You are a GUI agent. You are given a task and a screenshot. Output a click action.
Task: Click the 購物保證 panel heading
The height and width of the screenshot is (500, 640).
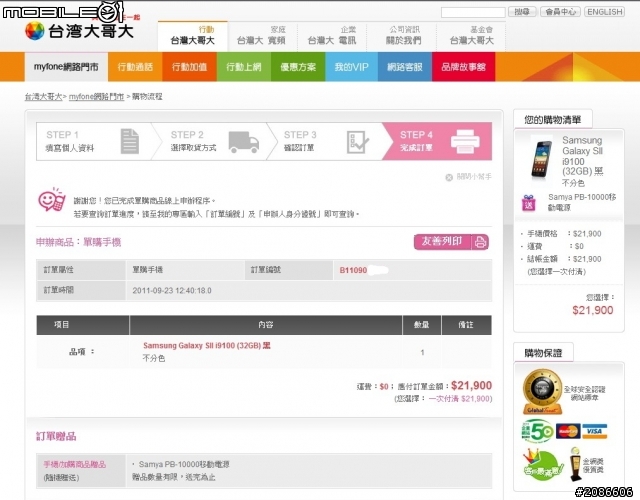coord(543,353)
